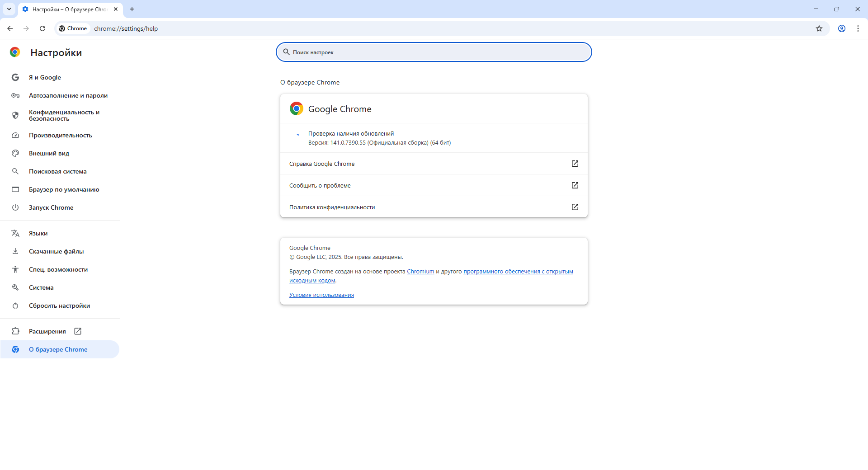Open Chrome three-dot menu
Viewport: 868px width, 470px height.
858,28
